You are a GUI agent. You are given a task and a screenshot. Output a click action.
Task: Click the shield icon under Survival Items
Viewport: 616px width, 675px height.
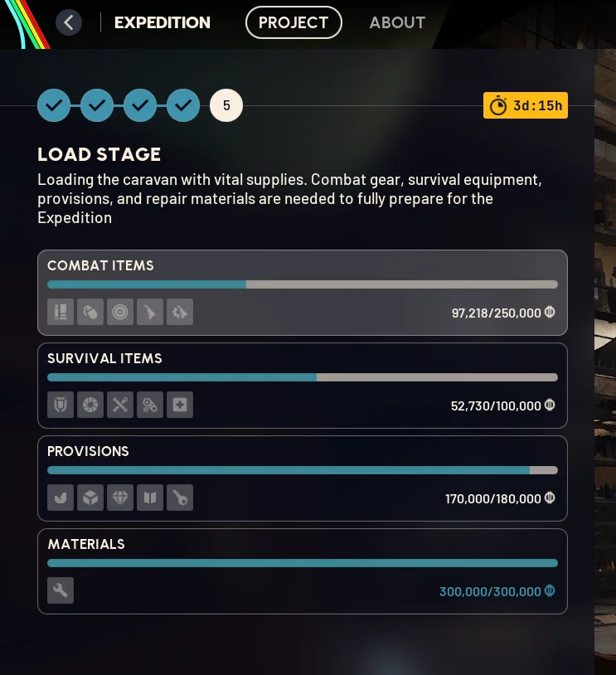[x=61, y=405]
